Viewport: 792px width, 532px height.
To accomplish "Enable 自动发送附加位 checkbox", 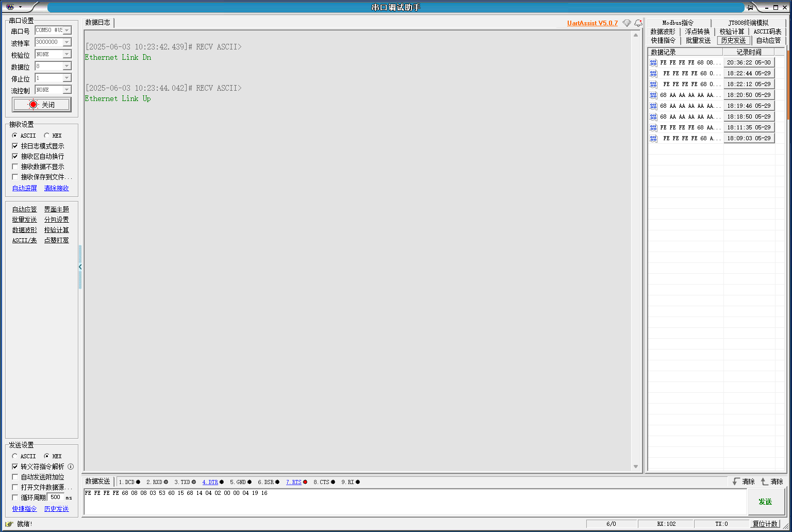I will [x=15, y=477].
